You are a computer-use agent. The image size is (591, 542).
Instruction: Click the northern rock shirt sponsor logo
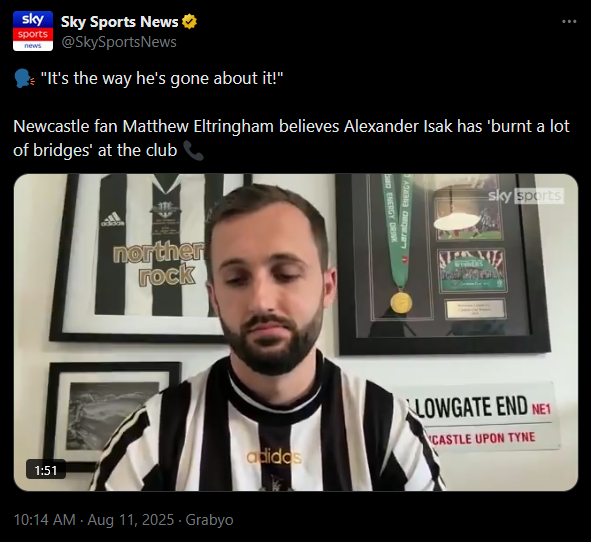pyautogui.click(x=159, y=265)
